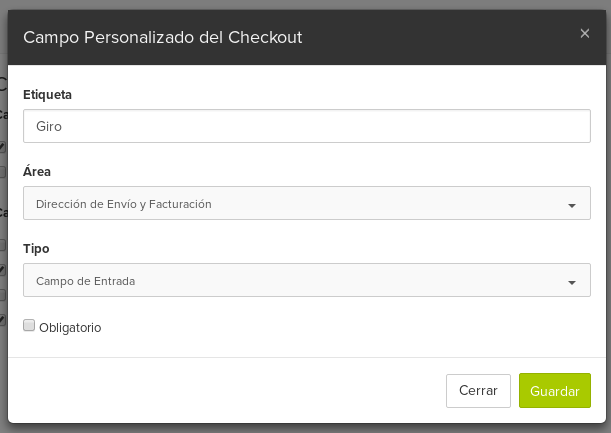Enable the Obligatorio checkbox
The image size is (611, 433).
(29, 325)
